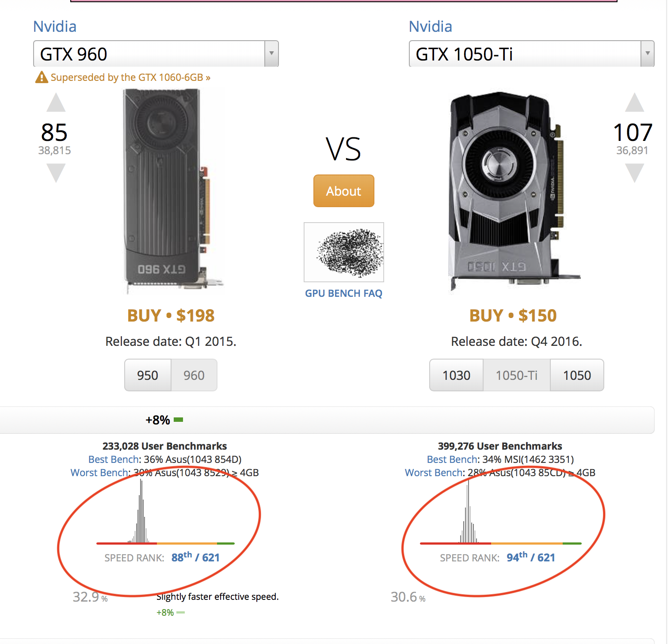Switch to the 950 model button
Image resolution: width=671 pixels, height=644 pixels.
click(148, 375)
